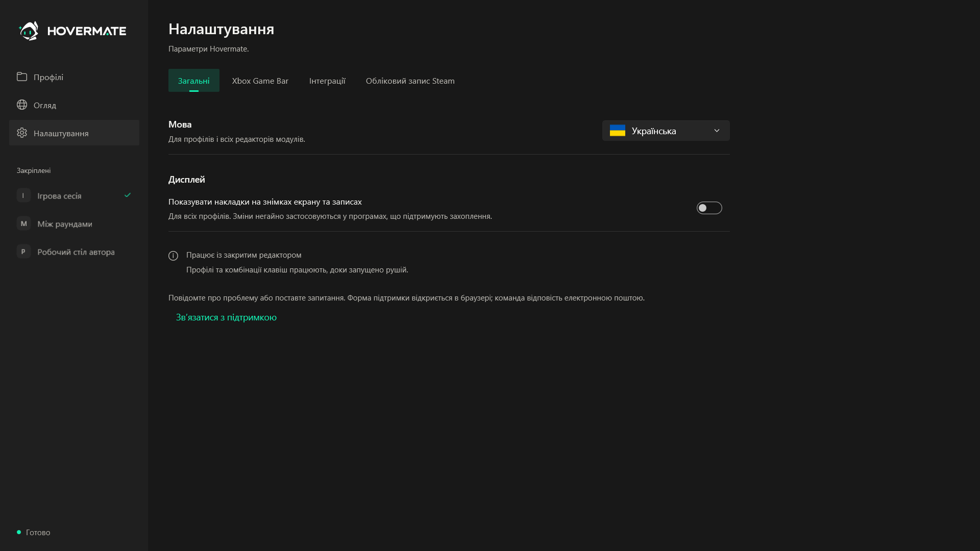Image resolution: width=980 pixels, height=551 pixels.
Task: Open Огляд in the sidebar
Action: [74, 105]
